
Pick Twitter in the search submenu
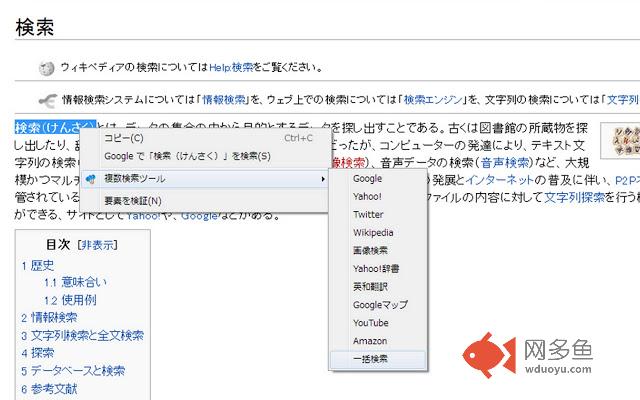click(368, 215)
